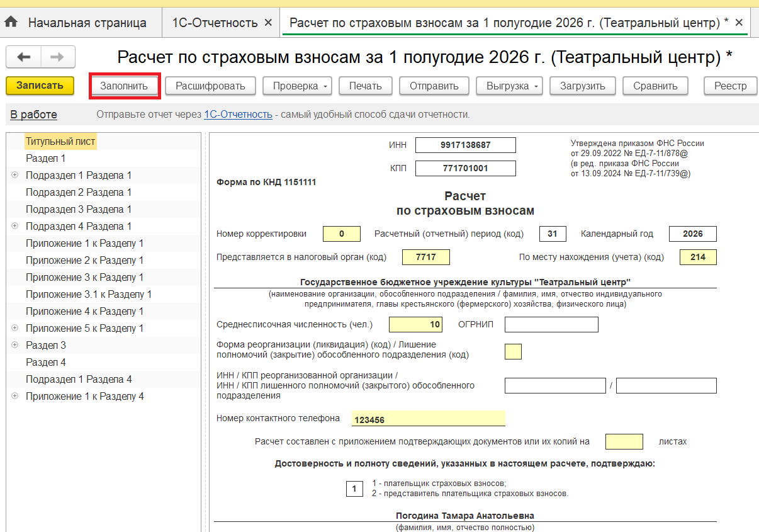Click organization name Театральный центр line
The height and width of the screenshot is (532, 759).
pos(465,281)
